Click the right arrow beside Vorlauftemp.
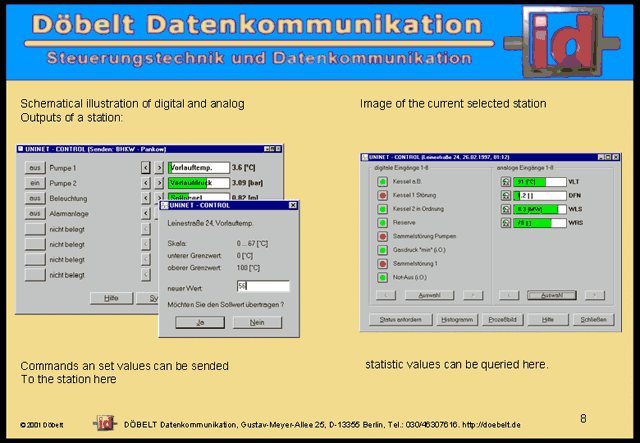Screen dimensions: 640x443 tap(159, 167)
